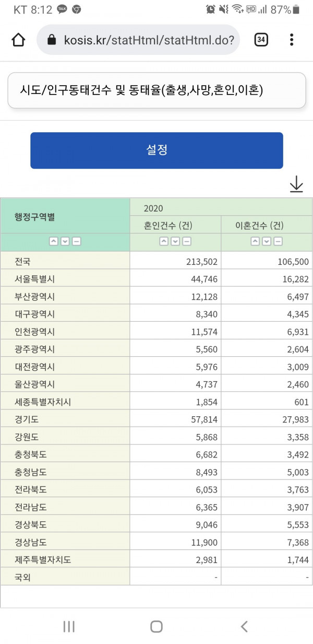Screen dimensions: 313x644
Task: Sort 행정구역별 column ascending
Action: pos(54,241)
